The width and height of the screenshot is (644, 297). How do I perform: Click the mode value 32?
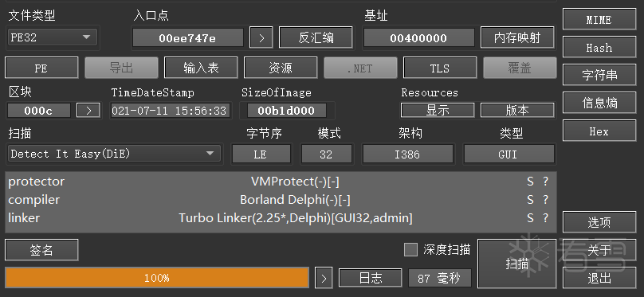(x=326, y=154)
